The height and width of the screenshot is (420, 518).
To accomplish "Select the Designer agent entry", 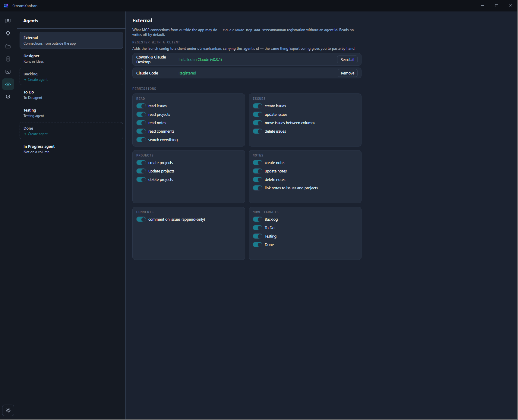I will [71, 58].
